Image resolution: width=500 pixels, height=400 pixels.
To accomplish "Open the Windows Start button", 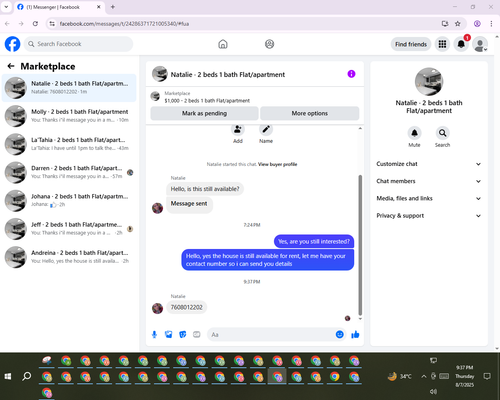I will pos(8,376).
